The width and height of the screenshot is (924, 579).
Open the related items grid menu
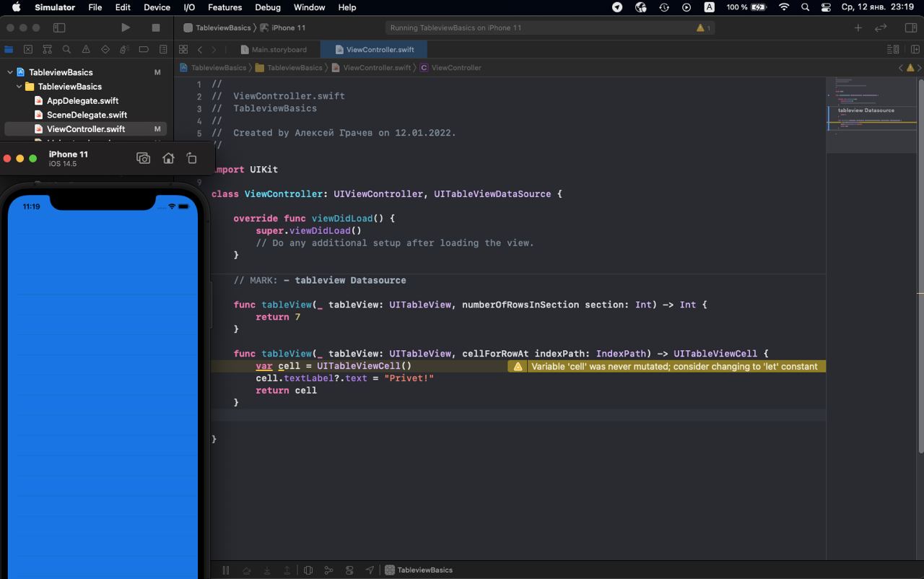pos(183,49)
